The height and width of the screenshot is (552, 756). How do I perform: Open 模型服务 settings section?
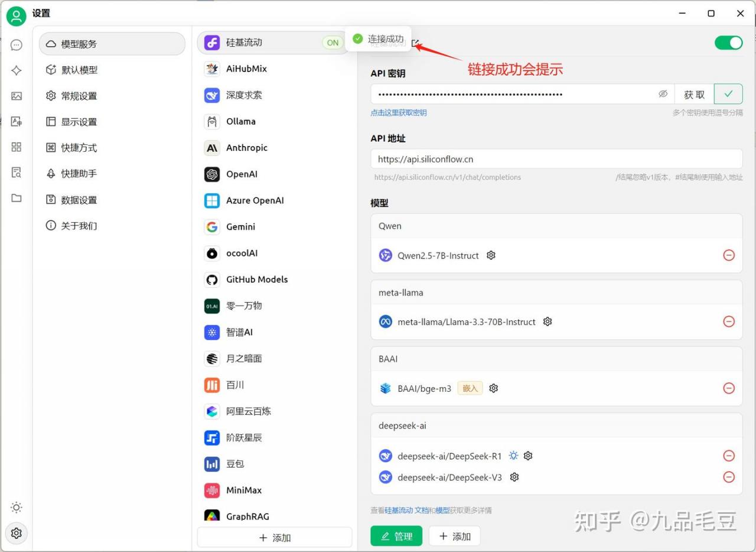pos(112,44)
